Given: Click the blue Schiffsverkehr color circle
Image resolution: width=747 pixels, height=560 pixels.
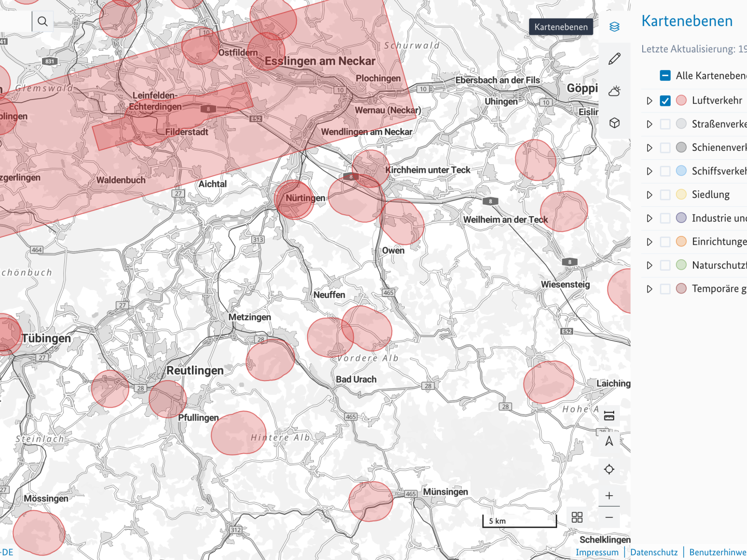Looking at the screenshot, I should 682,171.
